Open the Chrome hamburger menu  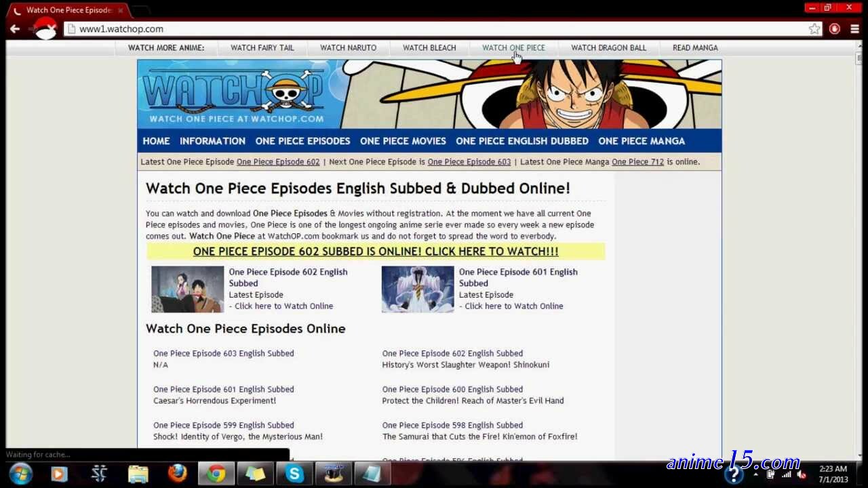(854, 28)
